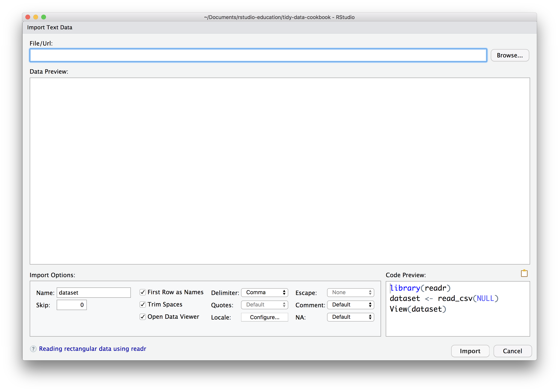The image size is (559, 392).
Task: Click the green zoom window button
Action: point(44,17)
